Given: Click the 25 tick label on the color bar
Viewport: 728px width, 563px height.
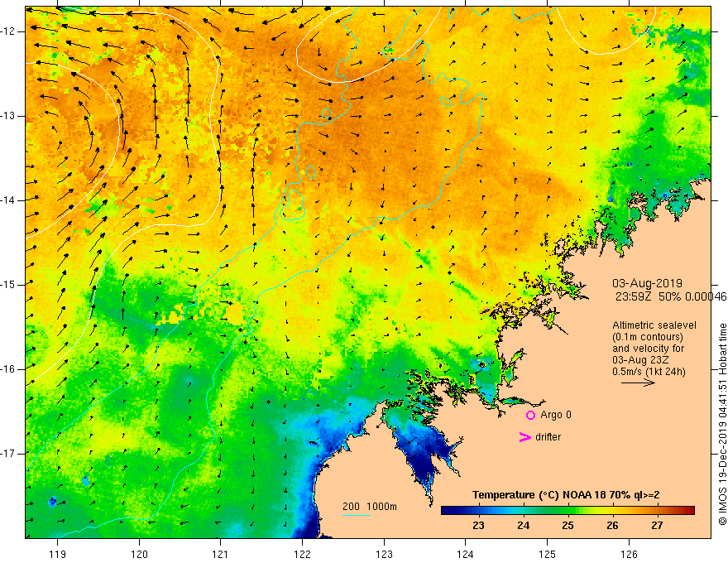Looking at the screenshot, I should [568, 526].
